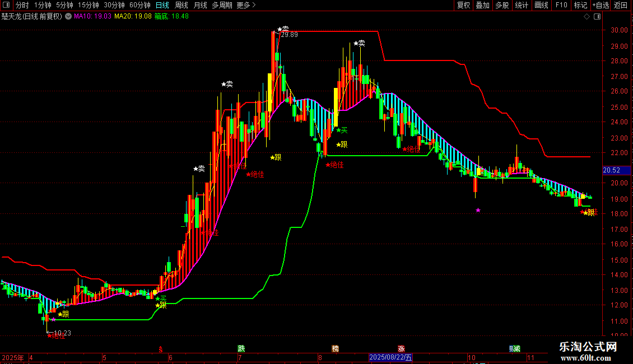Open the F10 company info
This screenshot has height=364, width=633.
coord(561,5)
